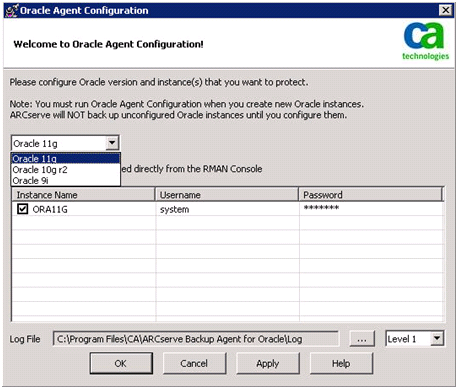The image size is (458, 389).
Task: Select the ORA11G instance name text
Action: click(50, 209)
